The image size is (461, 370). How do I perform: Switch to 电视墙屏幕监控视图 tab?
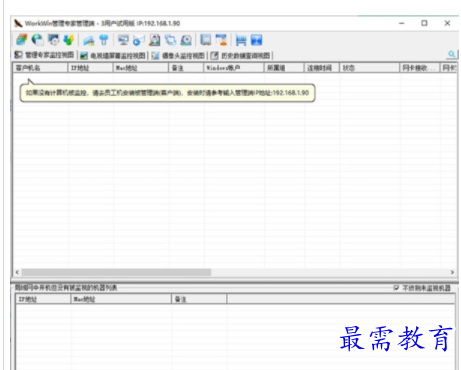coord(113,55)
